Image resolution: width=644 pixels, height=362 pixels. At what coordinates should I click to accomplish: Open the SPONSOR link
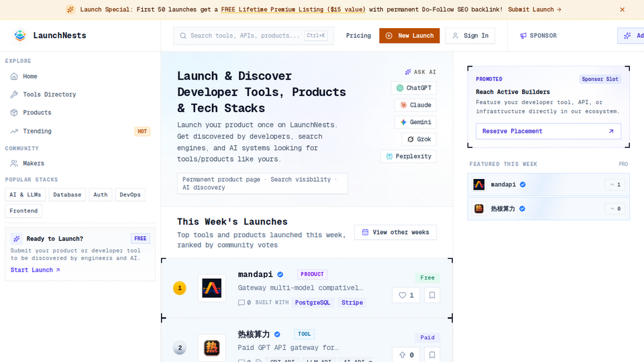538,36
